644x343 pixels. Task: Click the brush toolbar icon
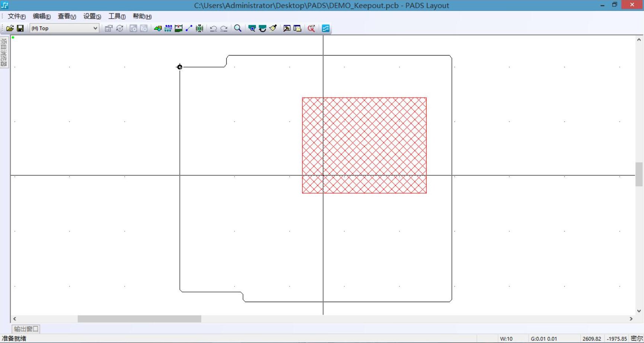(x=273, y=28)
